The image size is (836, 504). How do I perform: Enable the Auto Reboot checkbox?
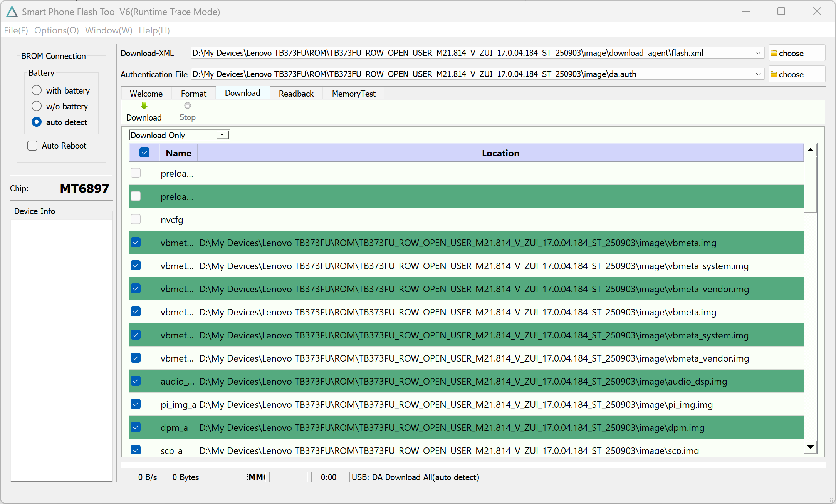(32, 146)
